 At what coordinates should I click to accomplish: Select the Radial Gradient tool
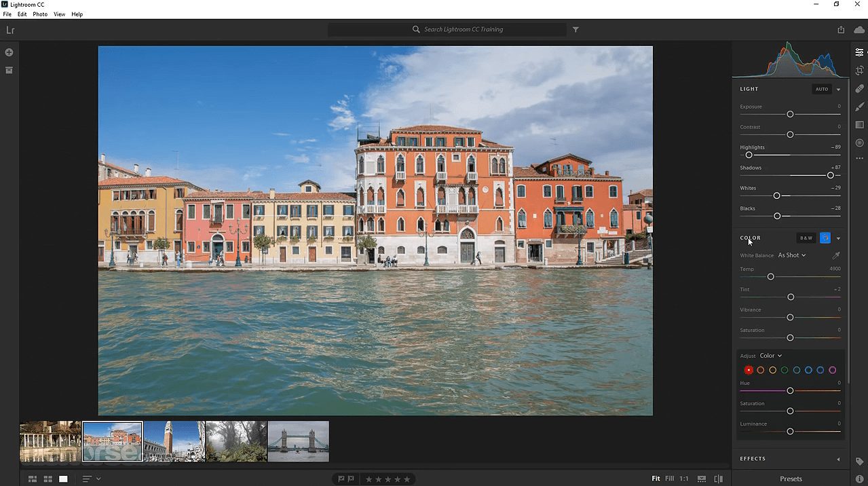[858, 143]
